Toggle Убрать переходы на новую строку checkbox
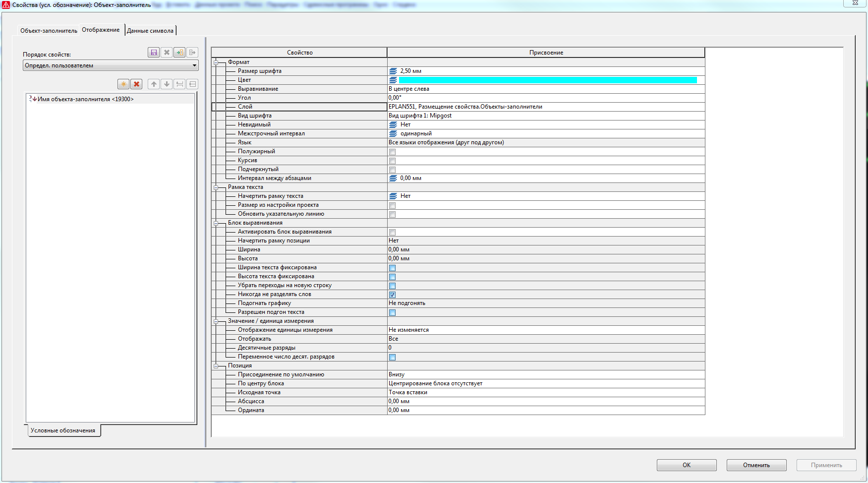 point(392,286)
